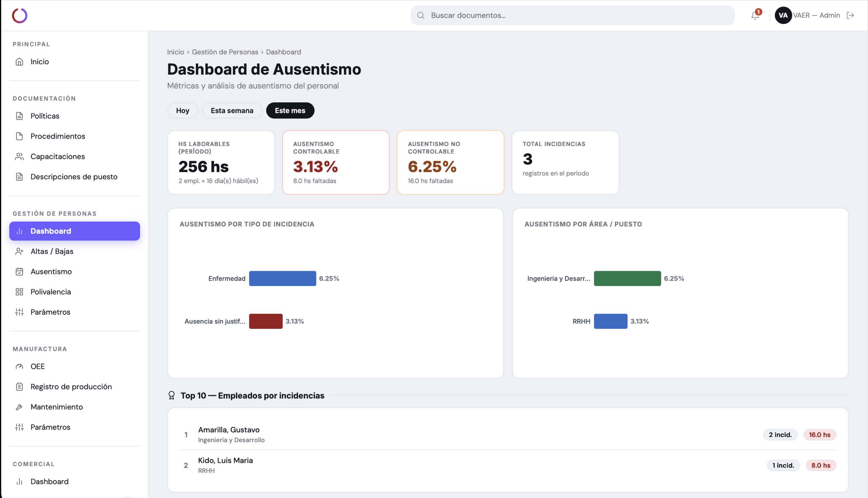The width and height of the screenshot is (868, 498).
Task: Click the RRHH 3.13% value label
Action: [639, 321]
